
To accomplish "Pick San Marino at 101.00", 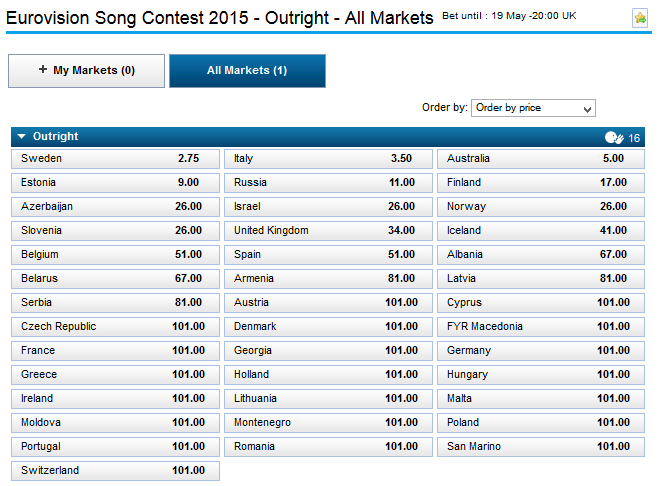I will [538, 447].
